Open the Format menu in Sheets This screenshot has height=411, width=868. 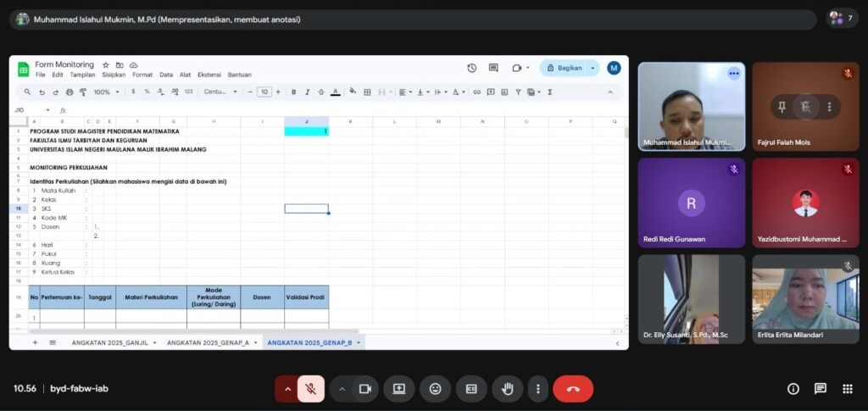[x=142, y=75]
